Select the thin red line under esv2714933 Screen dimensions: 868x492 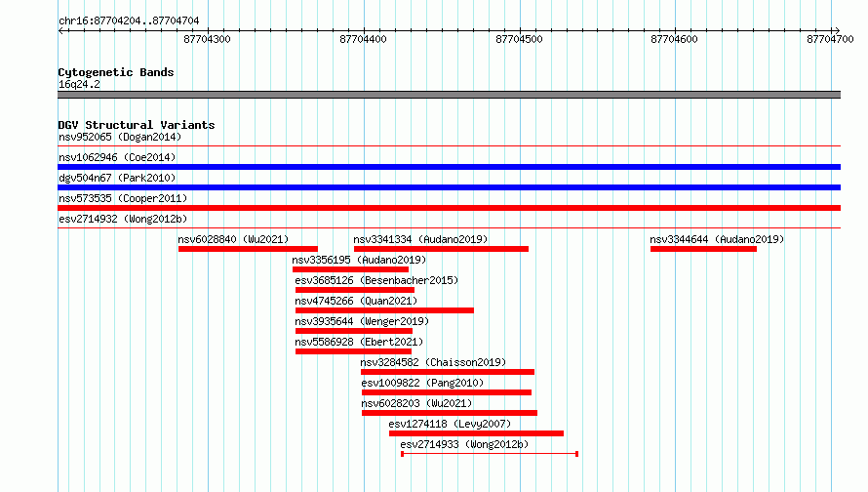click(490, 454)
